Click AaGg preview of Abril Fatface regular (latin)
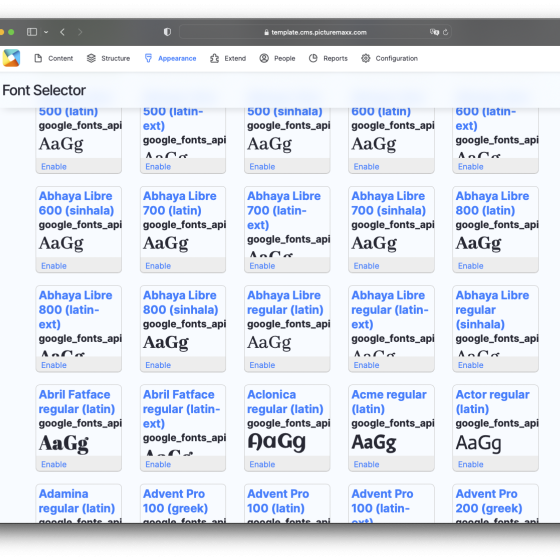 [64, 444]
